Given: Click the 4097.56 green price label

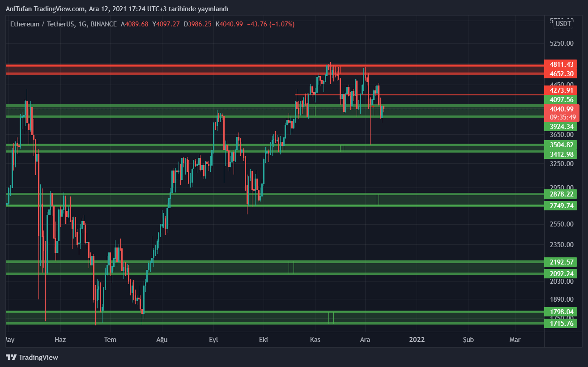Looking at the screenshot, I should click(560, 100).
